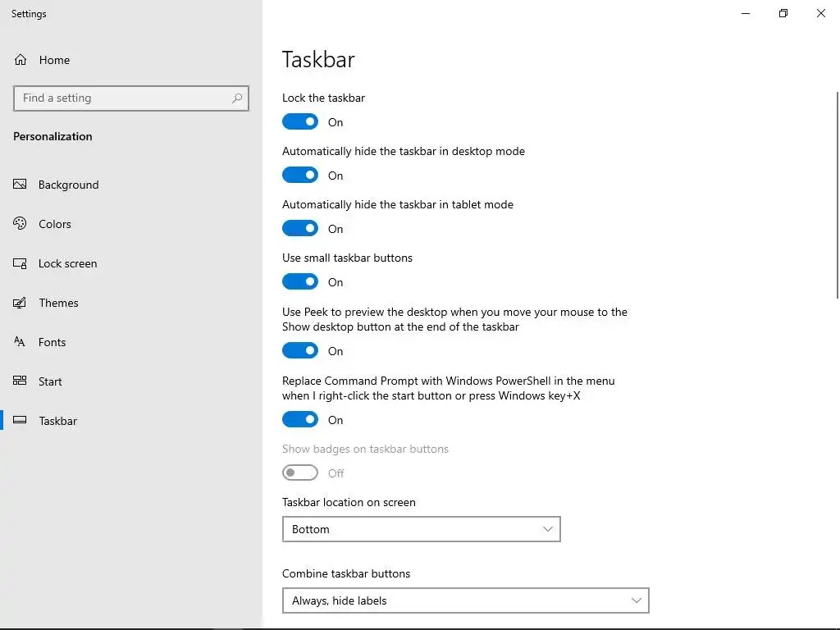The image size is (840, 630).
Task: Turn off the Peek preview toggle
Action: (x=300, y=351)
